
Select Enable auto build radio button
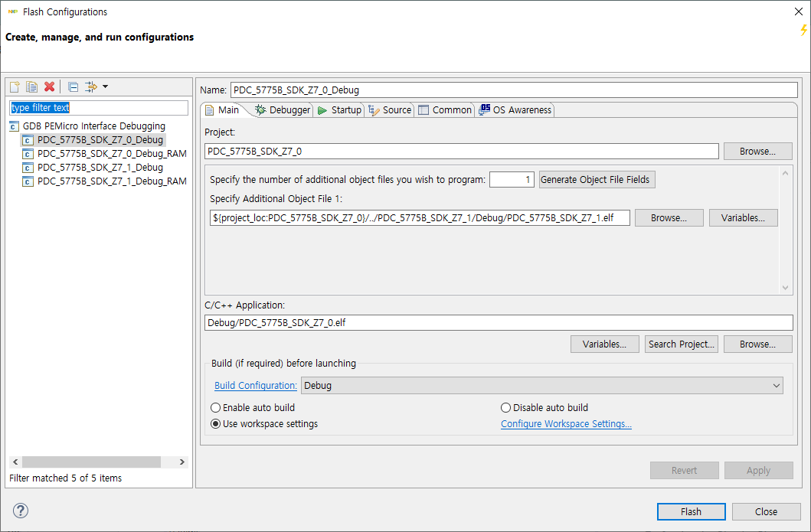coord(215,407)
